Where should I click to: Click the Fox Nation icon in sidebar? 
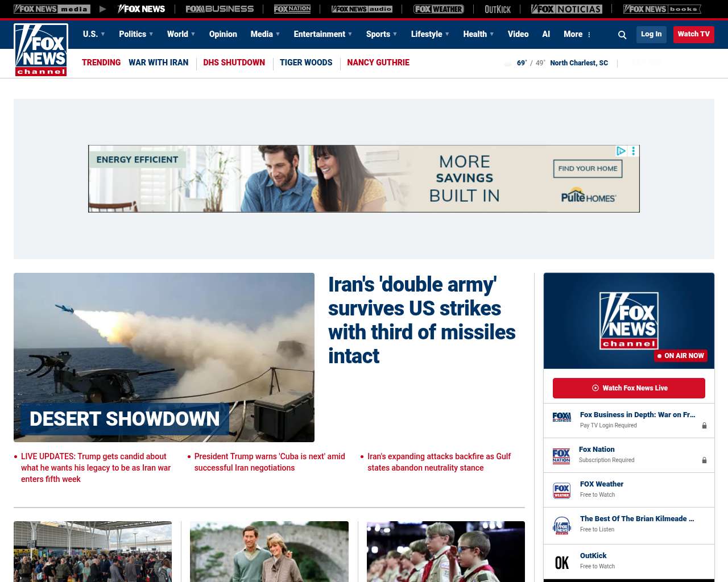pos(561,456)
